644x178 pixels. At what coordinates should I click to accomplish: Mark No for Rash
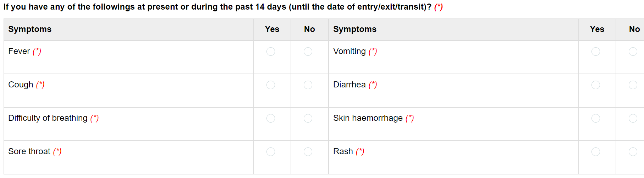(633, 152)
